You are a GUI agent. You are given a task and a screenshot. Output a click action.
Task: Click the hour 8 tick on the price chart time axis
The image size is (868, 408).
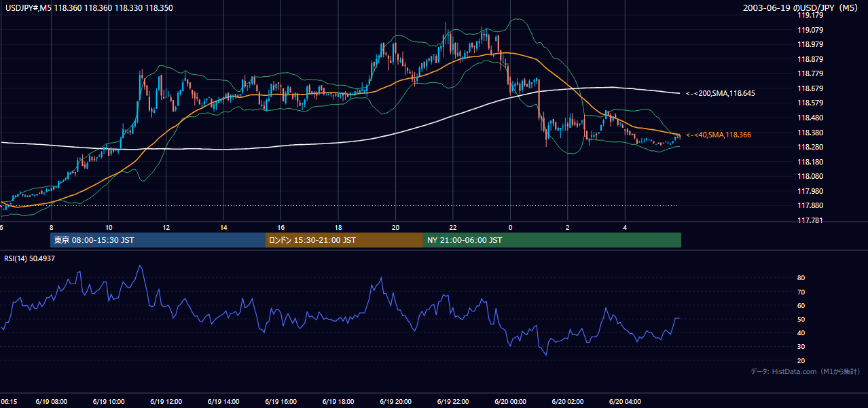[x=51, y=227]
